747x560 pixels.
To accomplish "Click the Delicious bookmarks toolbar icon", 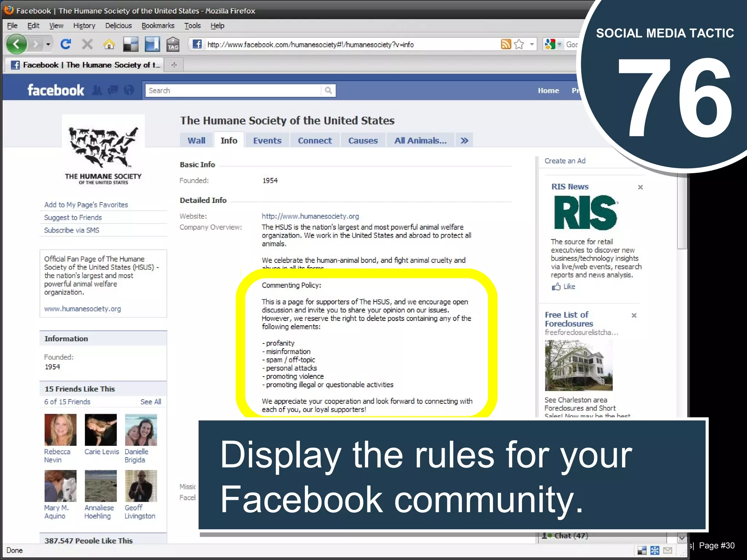I will click(x=131, y=44).
